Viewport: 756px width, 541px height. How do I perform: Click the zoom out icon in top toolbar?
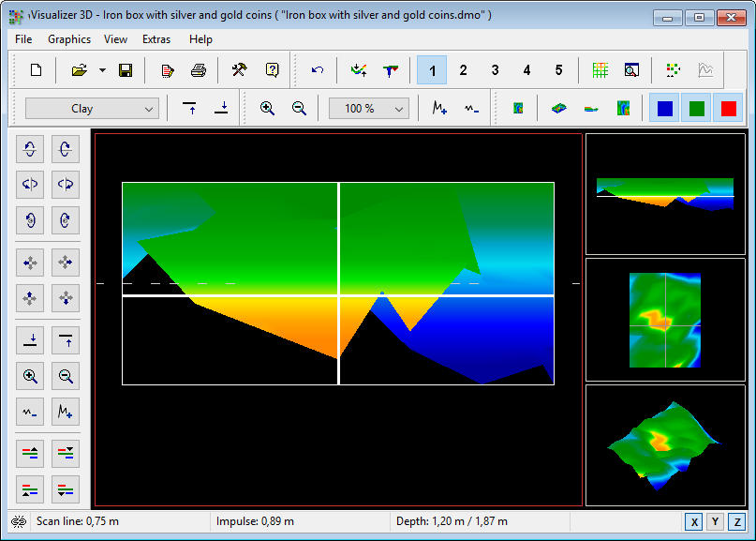click(x=299, y=108)
